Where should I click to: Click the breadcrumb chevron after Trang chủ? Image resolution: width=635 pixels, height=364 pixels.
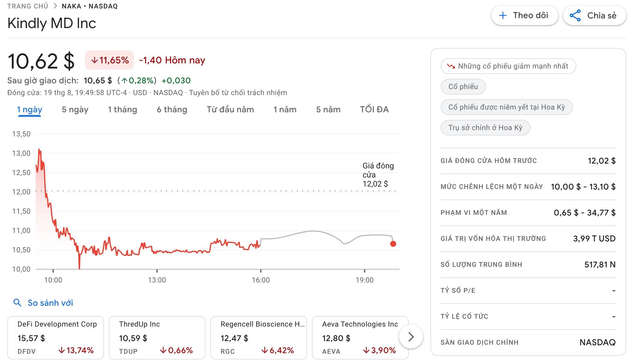tap(55, 6)
